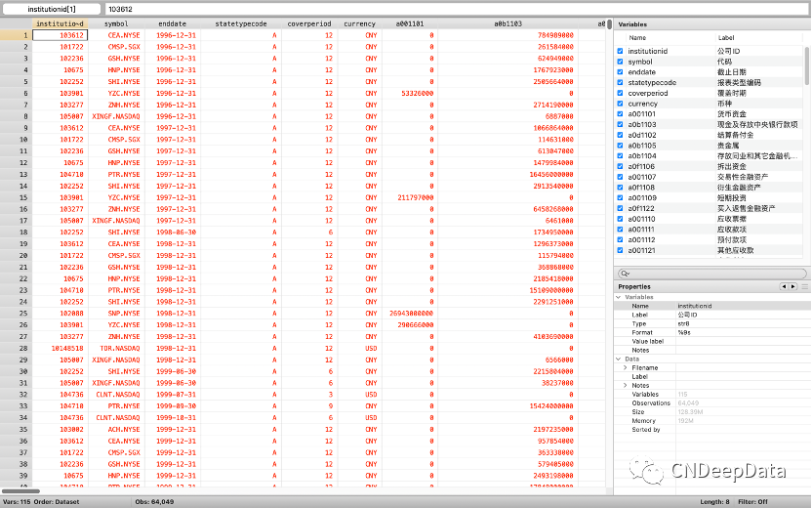Uncheck the a0d1102 variable checkbox
Image resolution: width=812 pixels, height=508 pixels.
(x=620, y=135)
